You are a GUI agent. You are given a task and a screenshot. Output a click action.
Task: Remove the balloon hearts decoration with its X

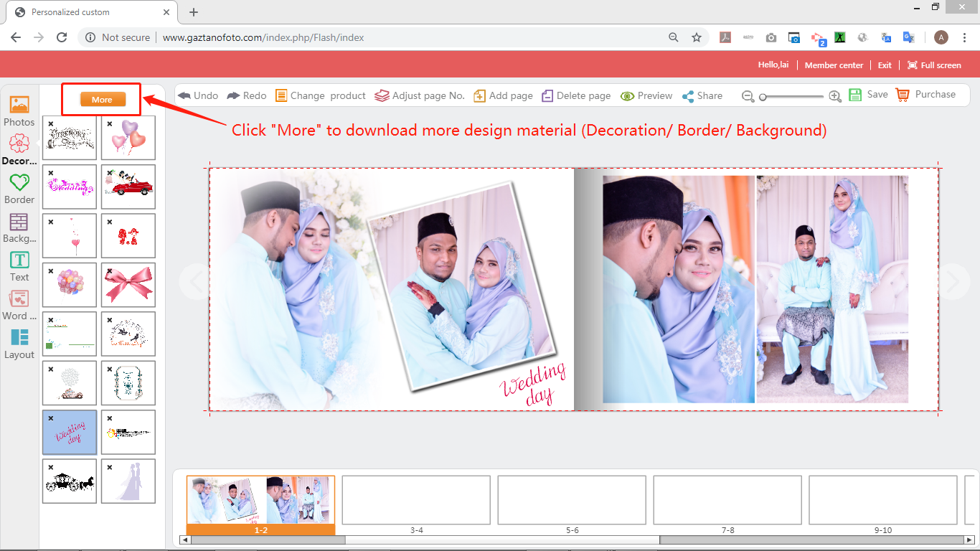(110, 123)
